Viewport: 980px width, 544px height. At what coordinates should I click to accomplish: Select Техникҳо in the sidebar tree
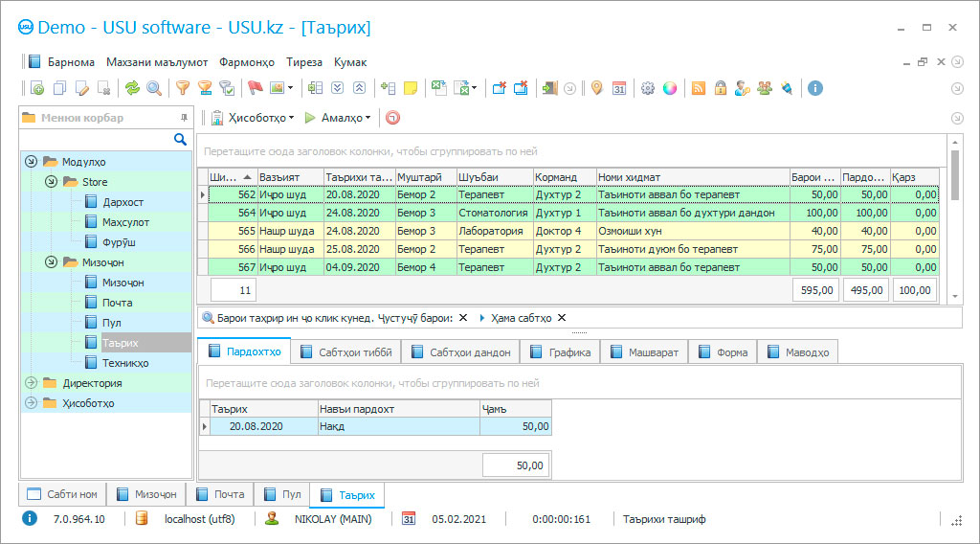click(x=125, y=363)
